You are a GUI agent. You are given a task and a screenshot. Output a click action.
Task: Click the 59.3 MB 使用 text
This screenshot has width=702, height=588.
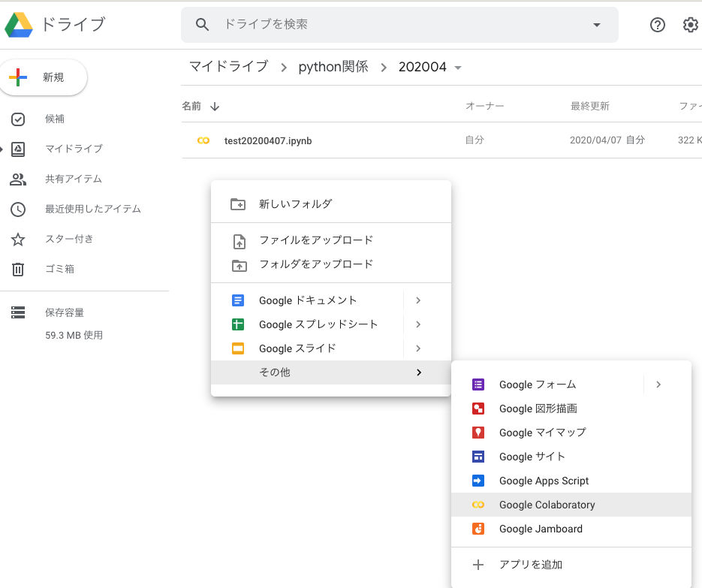click(x=74, y=336)
